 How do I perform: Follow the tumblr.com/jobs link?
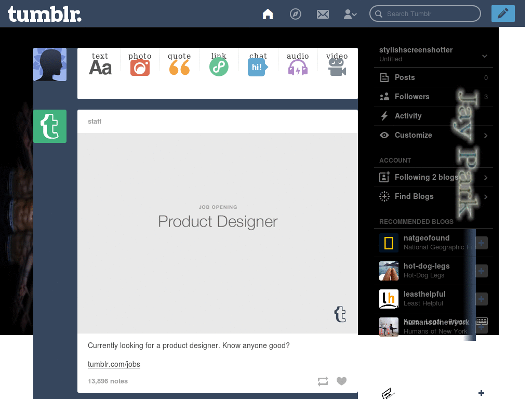click(114, 364)
